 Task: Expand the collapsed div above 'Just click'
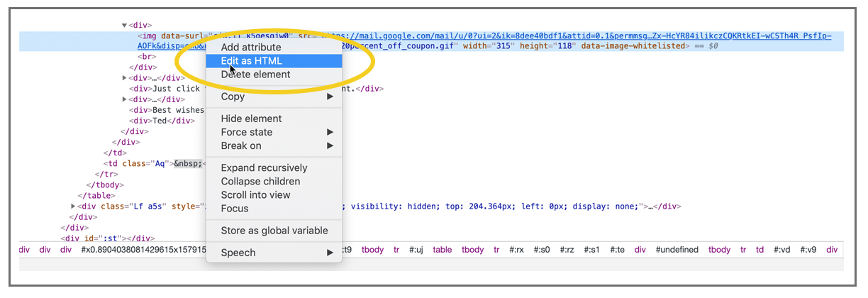(x=125, y=78)
